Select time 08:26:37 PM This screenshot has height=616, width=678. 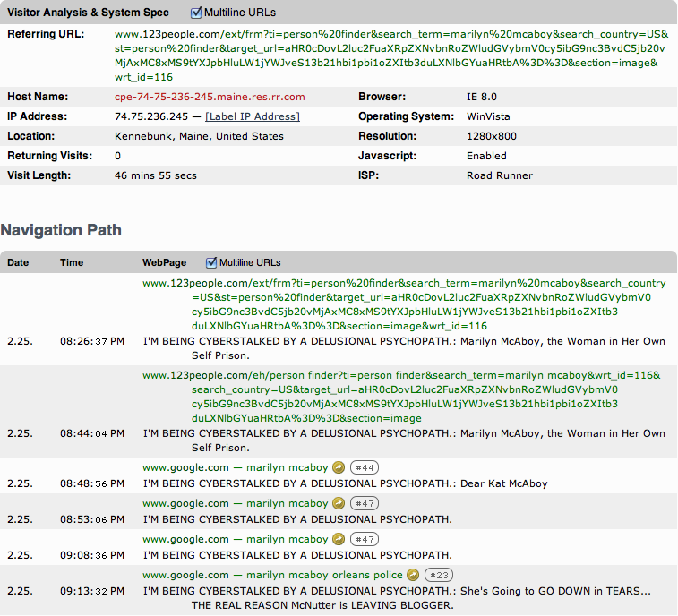click(x=92, y=341)
